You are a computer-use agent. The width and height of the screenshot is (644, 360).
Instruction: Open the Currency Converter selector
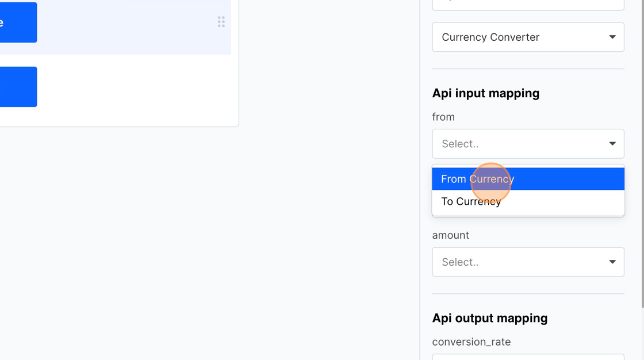[528, 37]
